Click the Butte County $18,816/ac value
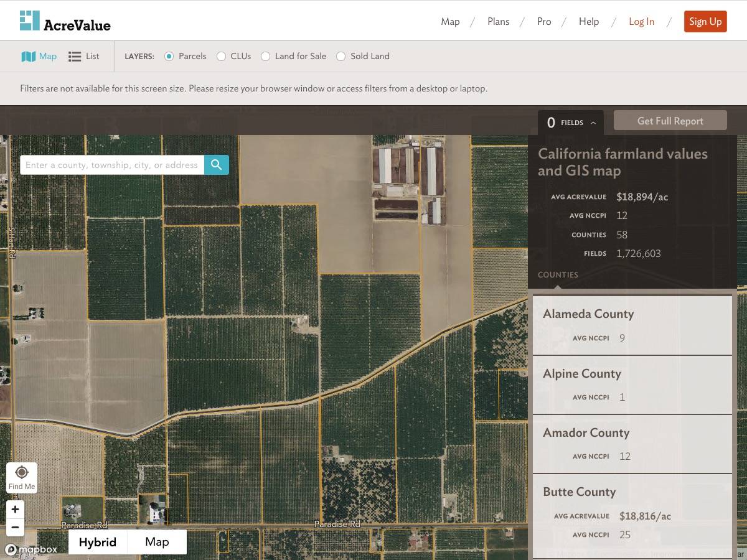Screen dimensions: 747x560 click(x=645, y=516)
